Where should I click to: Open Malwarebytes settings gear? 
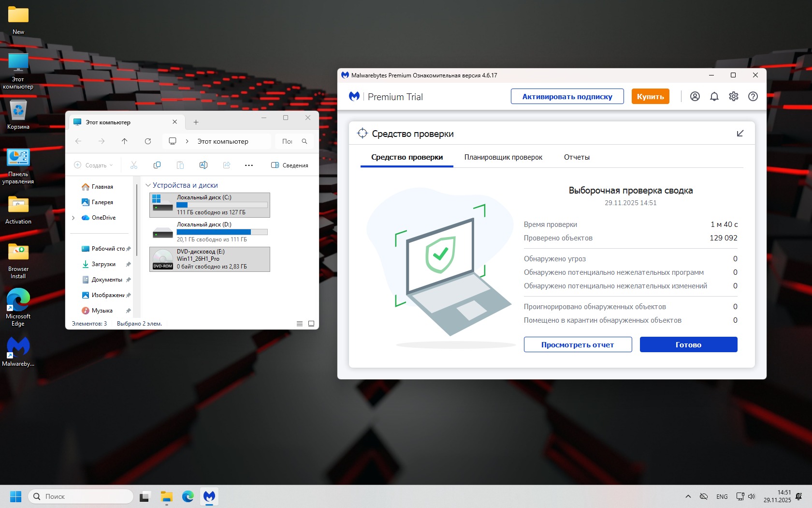(733, 96)
